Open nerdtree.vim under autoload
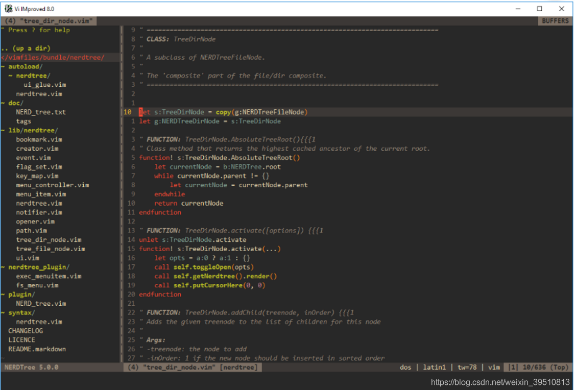Screen dimensions: 575x392 39,94
